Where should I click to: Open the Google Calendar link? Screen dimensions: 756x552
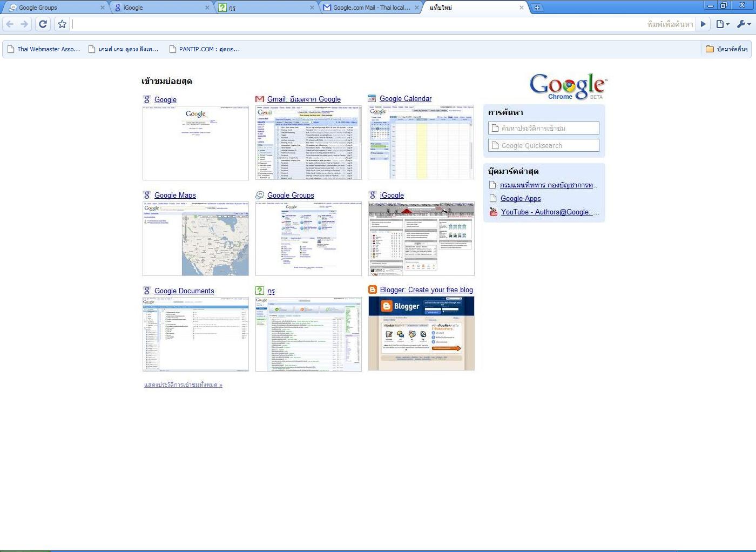[x=405, y=98]
